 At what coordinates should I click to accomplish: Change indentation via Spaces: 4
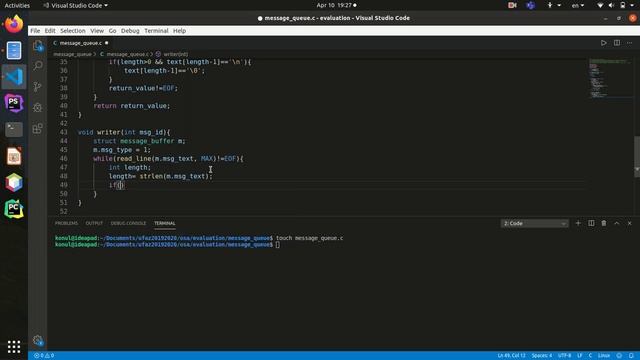[542, 356]
